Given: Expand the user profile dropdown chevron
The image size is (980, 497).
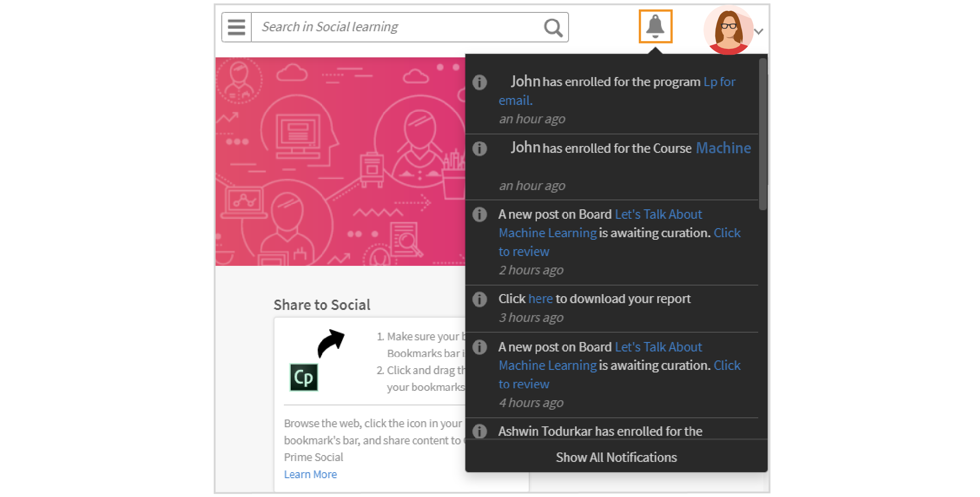Looking at the screenshot, I should pos(759,32).
